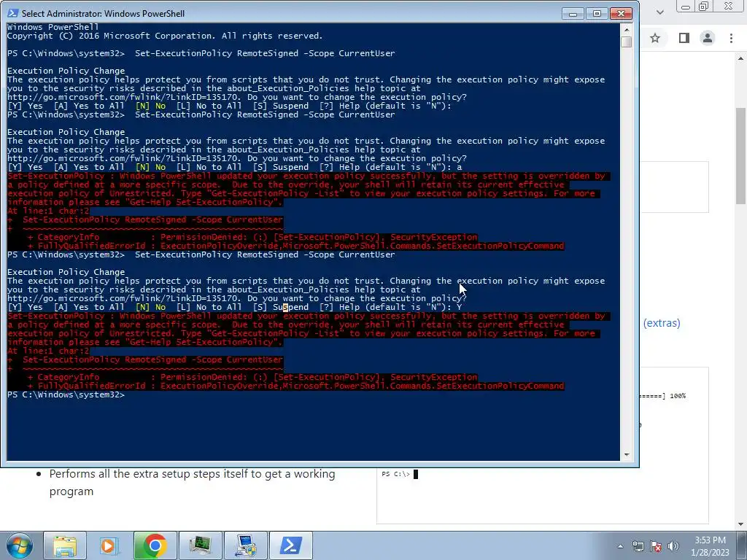Open Chrome tab search chevron

659,12
